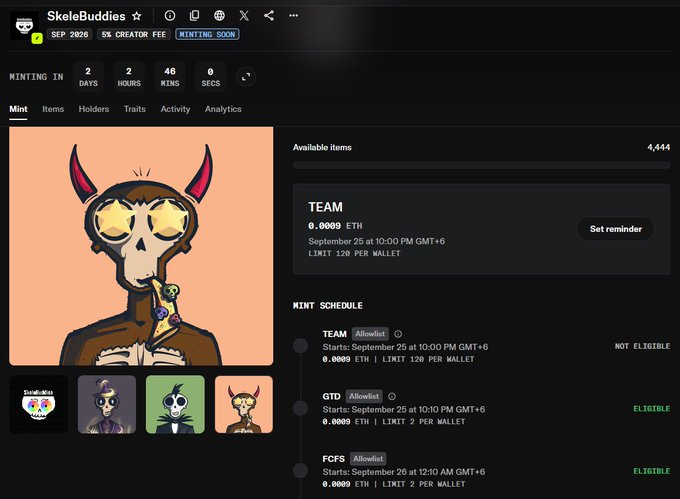Favorite SkeleBuddies with the star icon
Screen dimensions: 680x499
(x=137, y=16)
